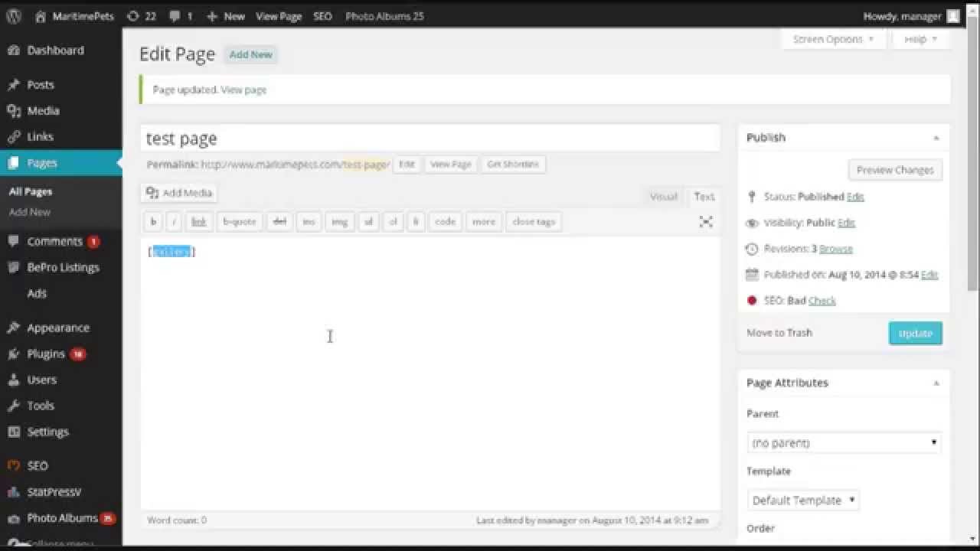
Task: Collapse the Page Attributes box
Action: [x=936, y=383]
